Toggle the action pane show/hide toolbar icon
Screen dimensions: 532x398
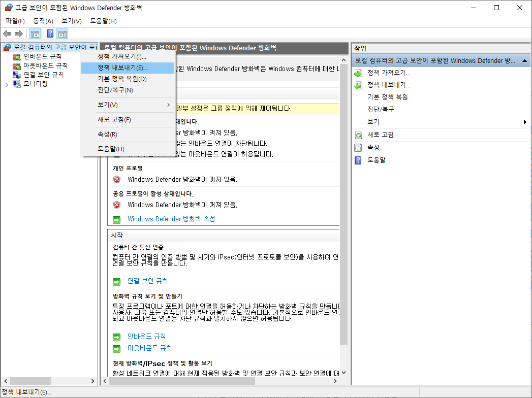[62, 34]
